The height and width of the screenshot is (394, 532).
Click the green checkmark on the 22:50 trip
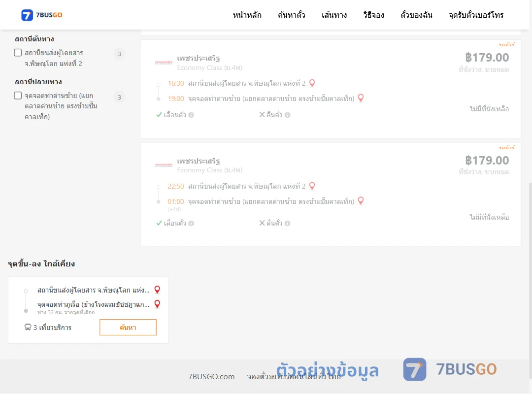pyautogui.click(x=159, y=223)
